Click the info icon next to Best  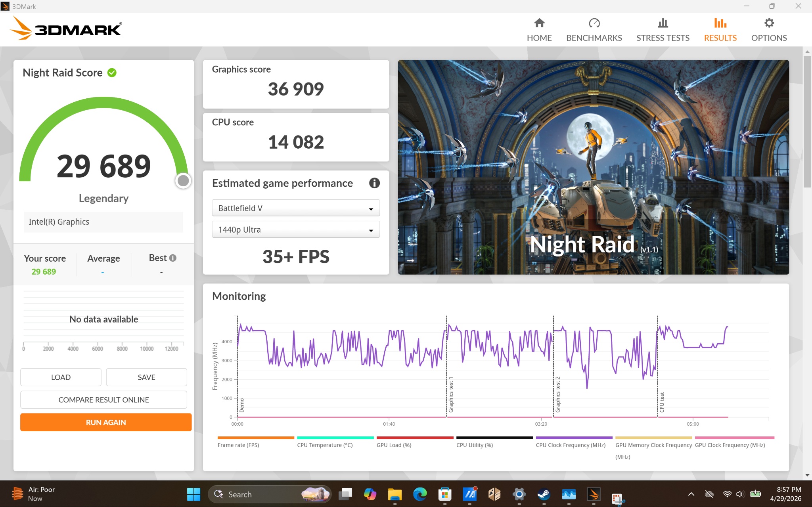[172, 258]
